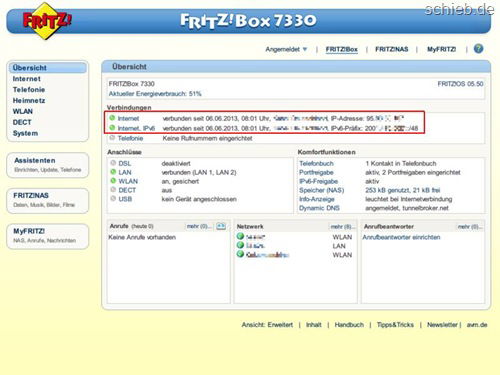Open DSL link under Anschlüsse
The width and height of the screenshot is (500, 375).
pyautogui.click(x=125, y=163)
